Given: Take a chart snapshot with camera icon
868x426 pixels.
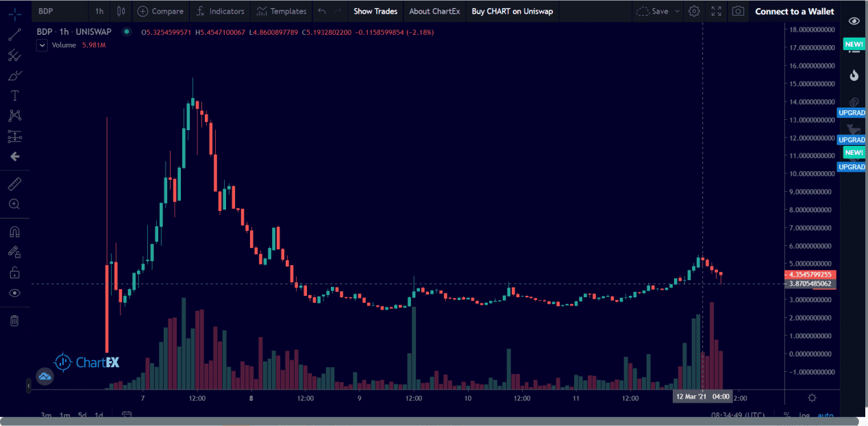Looking at the screenshot, I should click(737, 11).
